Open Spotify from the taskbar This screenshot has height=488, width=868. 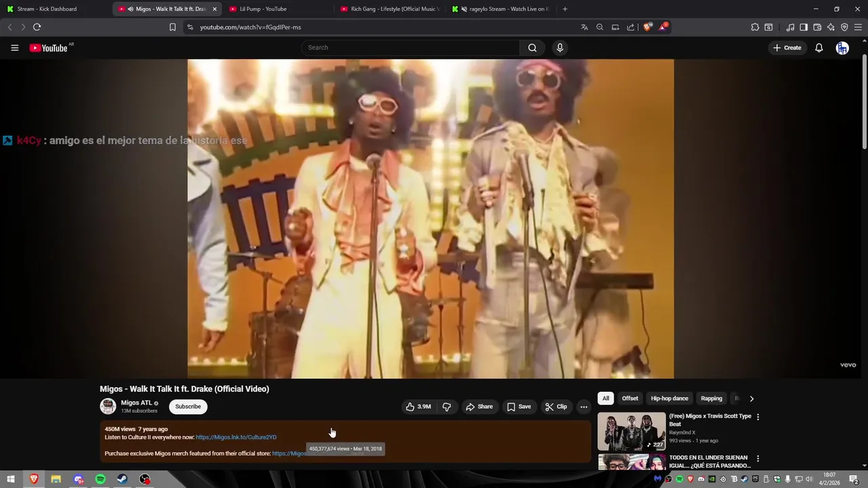click(100, 479)
